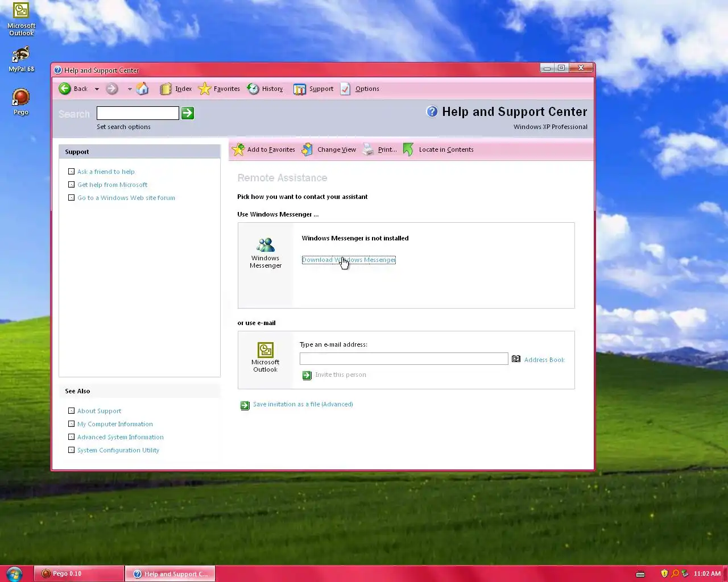Click Download Windows Messenger link

click(349, 260)
